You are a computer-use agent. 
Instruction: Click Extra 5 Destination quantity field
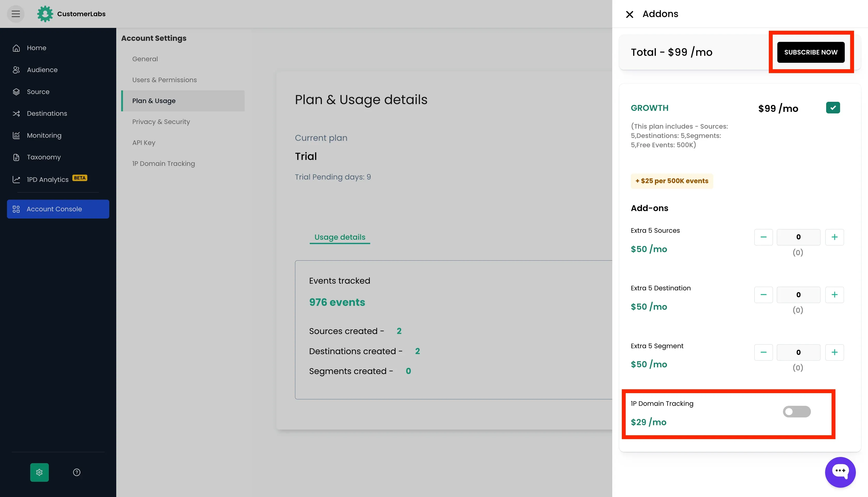(x=798, y=295)
